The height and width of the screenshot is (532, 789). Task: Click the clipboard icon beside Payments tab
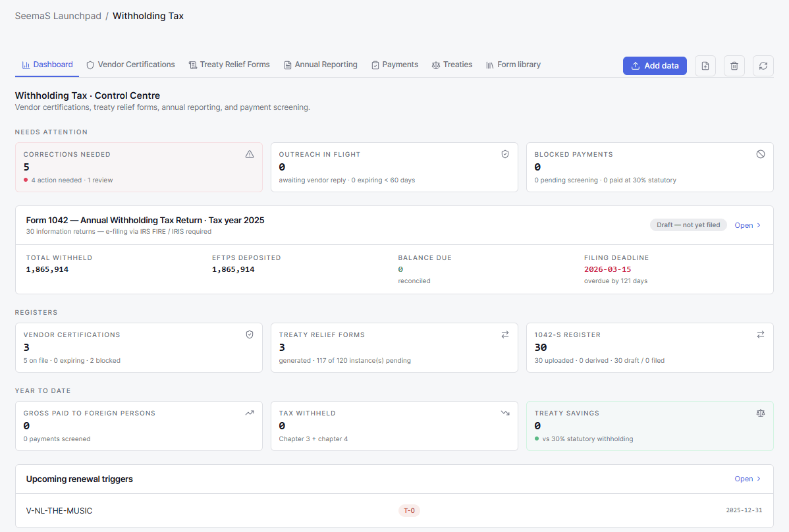(375, 65)
